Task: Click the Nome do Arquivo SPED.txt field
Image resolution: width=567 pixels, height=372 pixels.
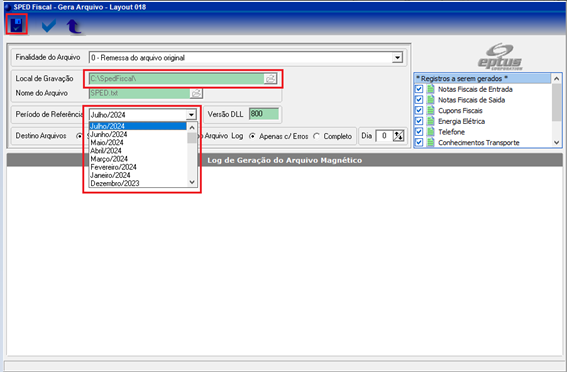Action: (140, 93)
